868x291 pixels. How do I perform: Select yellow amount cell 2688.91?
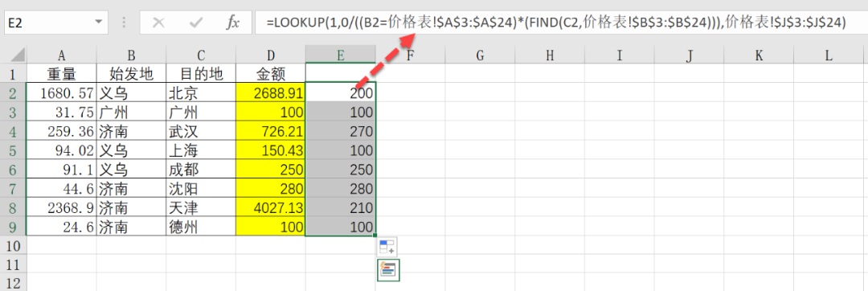(270, 92)
